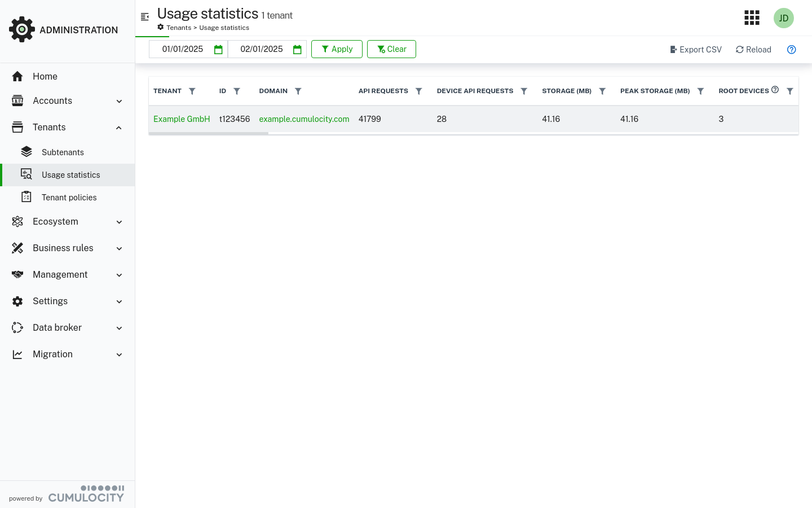This screenshot has width=812, height=508.
Task: Filter the Tenant column using its funnel icon
Action: 192,91
